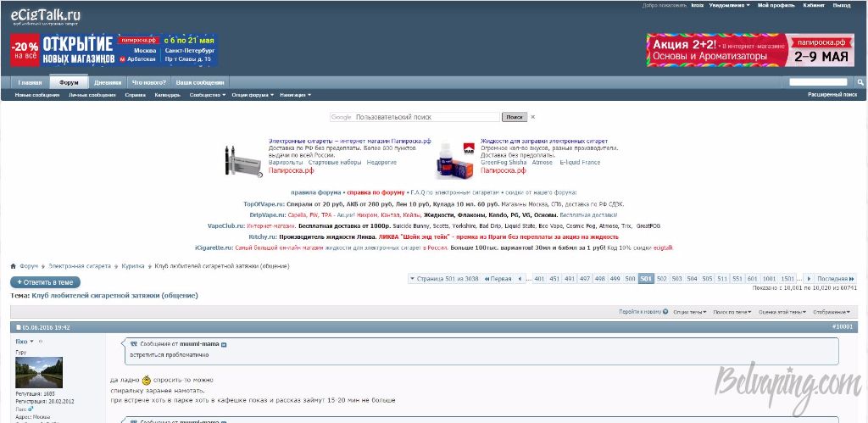The height and width of the screenshot is (423, 868).
Task: Click the iCigarette.ru sponsor link
Action: tap(214, 248)
